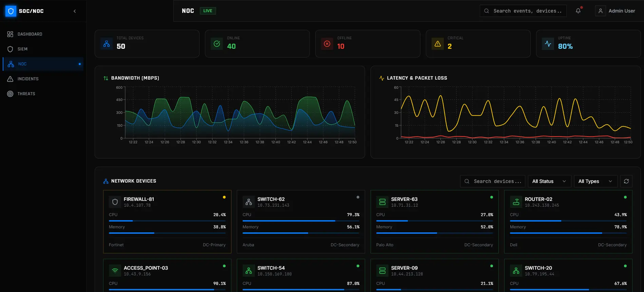Image resolution: width=644 pixels, height=292 pixels.
Task: Open the SERVER-63 device name
Action: [x=404, y=199]
